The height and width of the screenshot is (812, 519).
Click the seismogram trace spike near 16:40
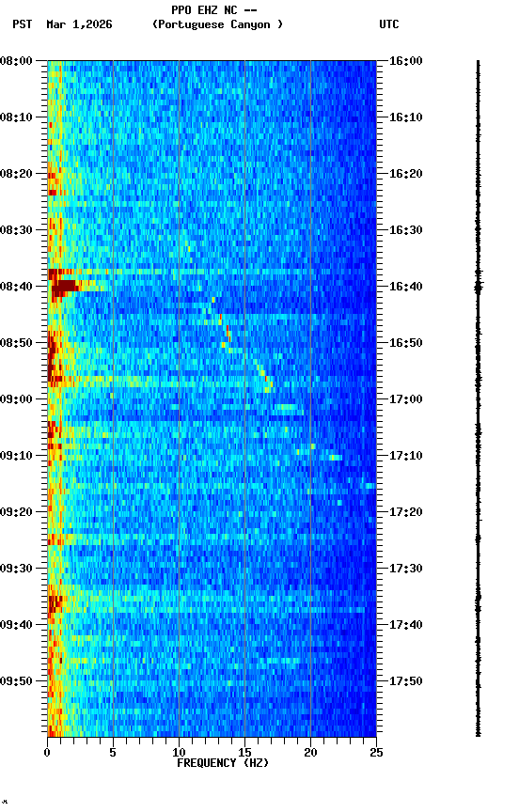coord(479,287)
